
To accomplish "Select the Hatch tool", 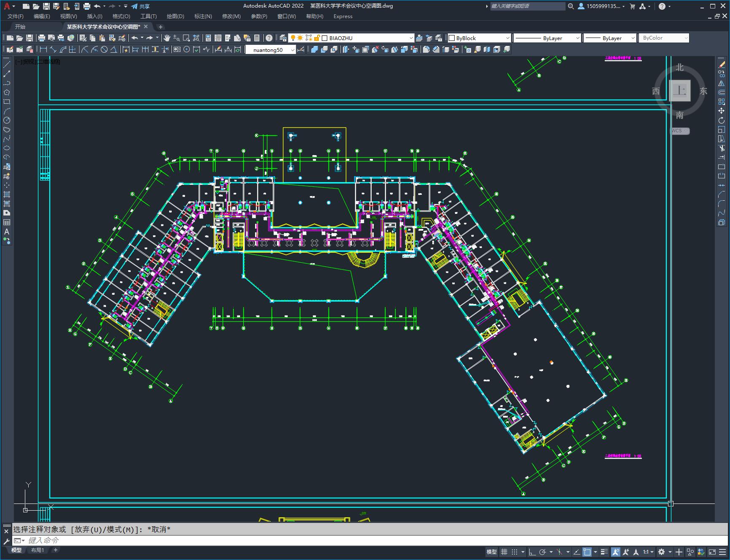I will (x=7, y=194).
